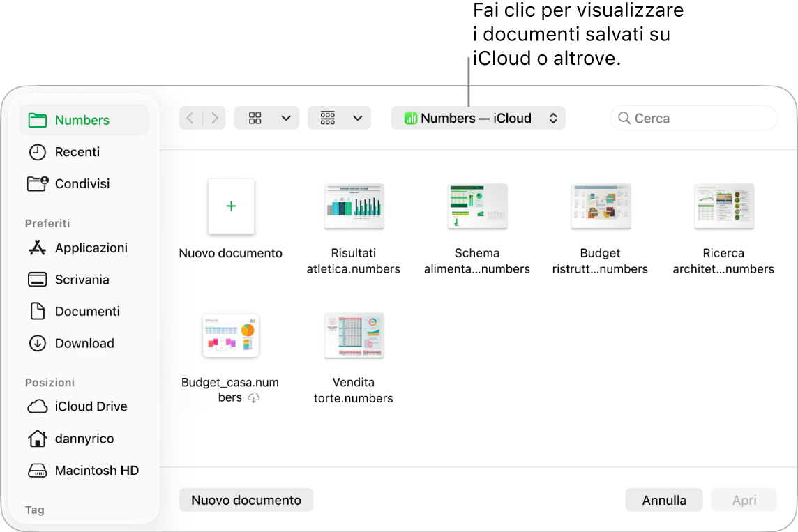Image resolution: width=798 pixels, height=532 pixels.
Task: Select Macintosh HD drive icon
Action: coord(37,471)
